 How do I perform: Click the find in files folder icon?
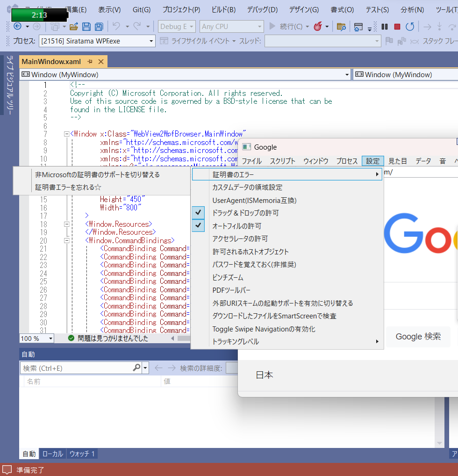click(x=341, y=27)
